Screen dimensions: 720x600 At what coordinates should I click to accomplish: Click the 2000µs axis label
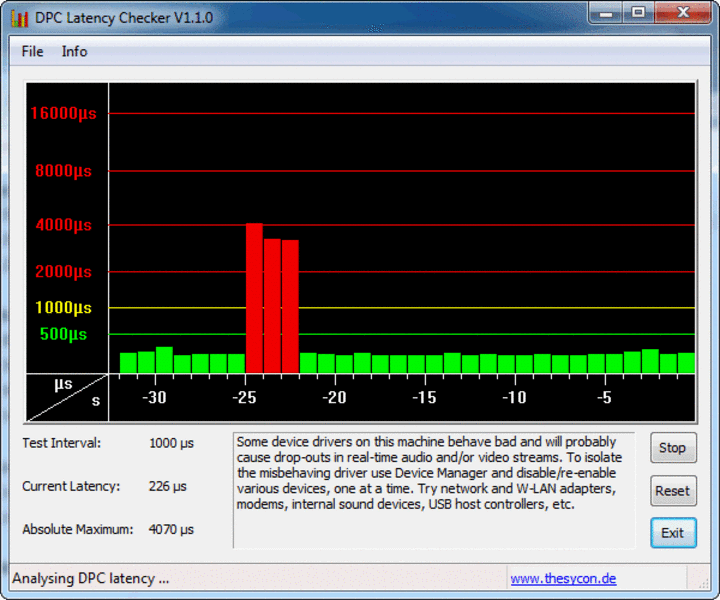[x=63, y=271]
